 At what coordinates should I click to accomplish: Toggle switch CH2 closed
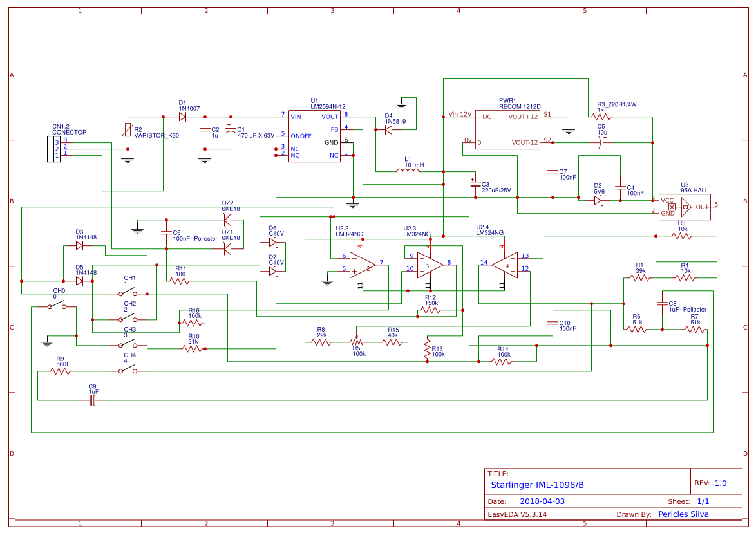[127, 317]
